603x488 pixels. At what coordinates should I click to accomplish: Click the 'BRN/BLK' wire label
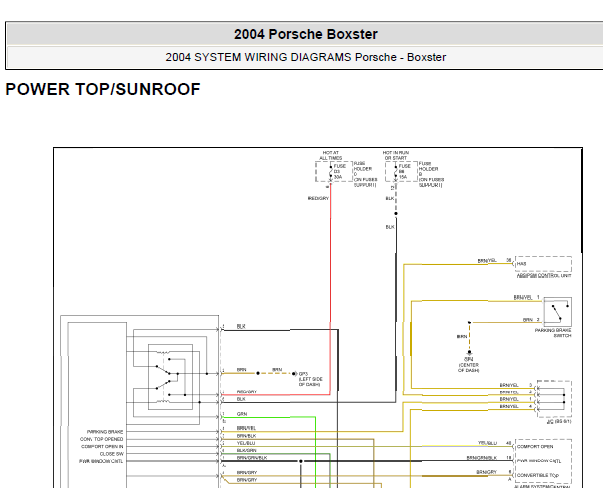[247, 436]
